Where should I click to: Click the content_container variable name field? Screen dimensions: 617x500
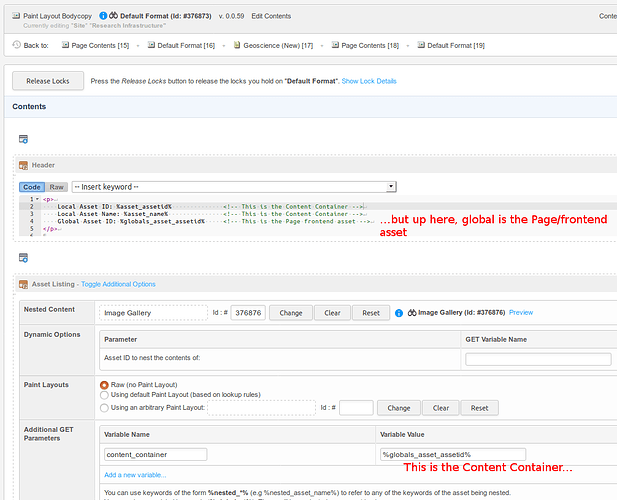pos(155,455)
